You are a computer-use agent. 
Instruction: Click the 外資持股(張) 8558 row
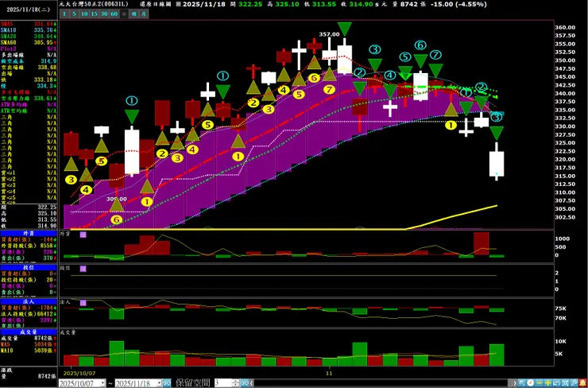[x=29, y=246]
